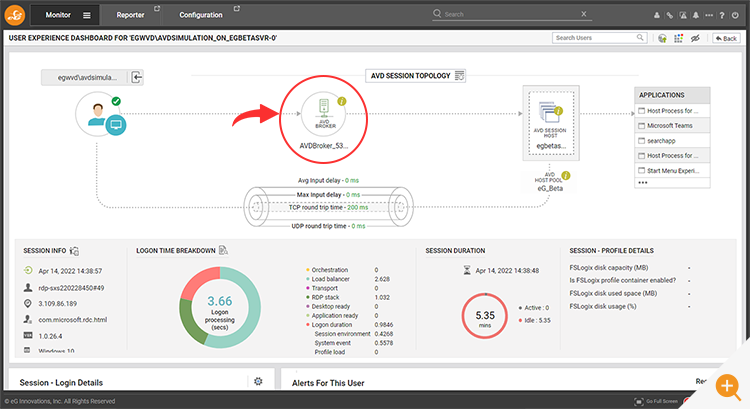Viewport: 750px width, 409px height.
Task: Open the colored grid dashboard icon
Action: [x=679, y=38]
